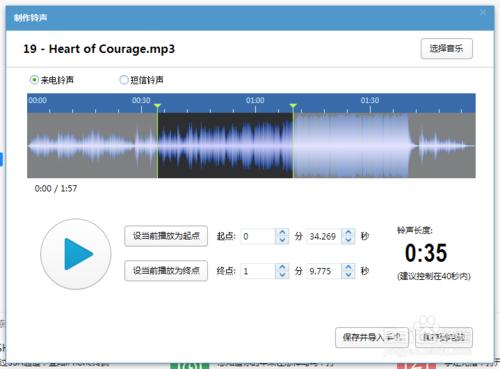Viewport: 500px width, 369px height.
Task: Click 设当前播放为起点 button
Action: click(166, 236)
